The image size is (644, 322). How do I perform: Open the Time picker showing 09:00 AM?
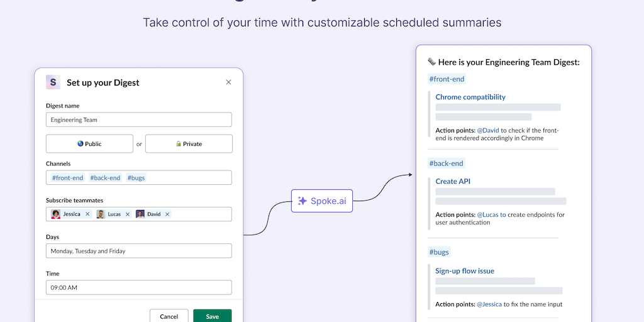pos(138,287)
